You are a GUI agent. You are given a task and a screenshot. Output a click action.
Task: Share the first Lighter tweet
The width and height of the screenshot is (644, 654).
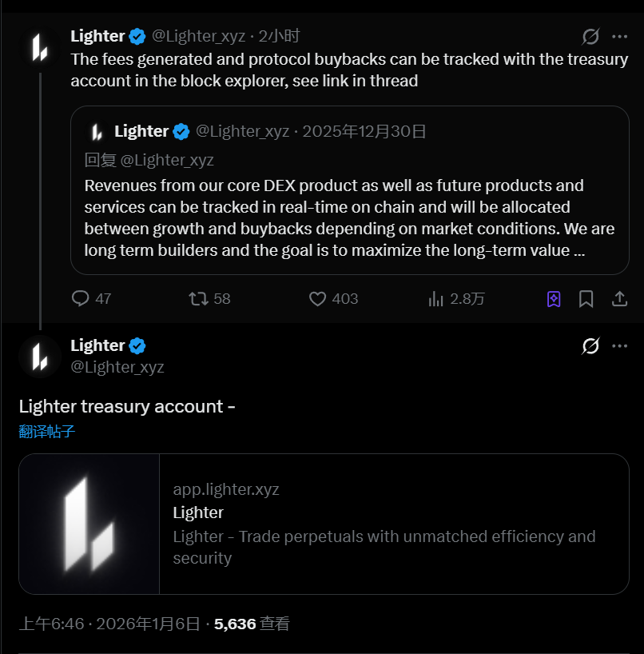[619, 299]
